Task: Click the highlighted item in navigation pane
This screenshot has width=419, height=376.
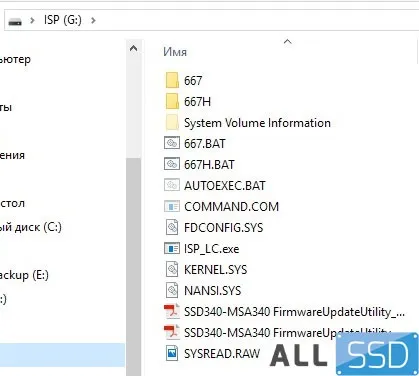Action: tap(62, 355)
